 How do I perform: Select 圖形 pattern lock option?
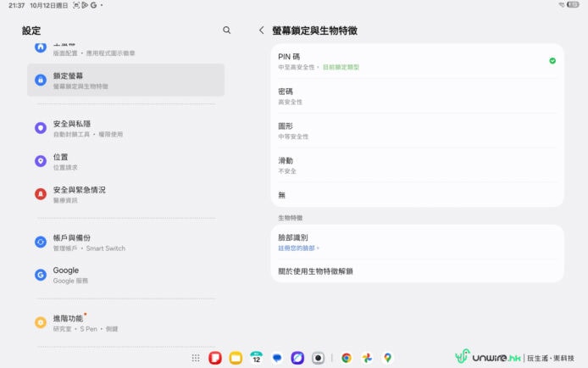tap(416, 131)
